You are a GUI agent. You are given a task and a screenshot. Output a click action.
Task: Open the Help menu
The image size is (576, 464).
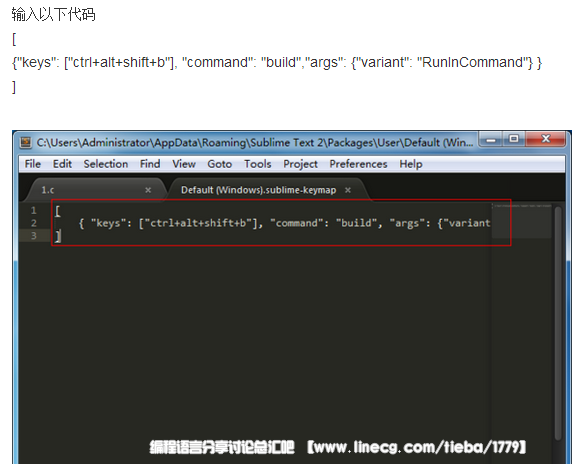(411, 164)
